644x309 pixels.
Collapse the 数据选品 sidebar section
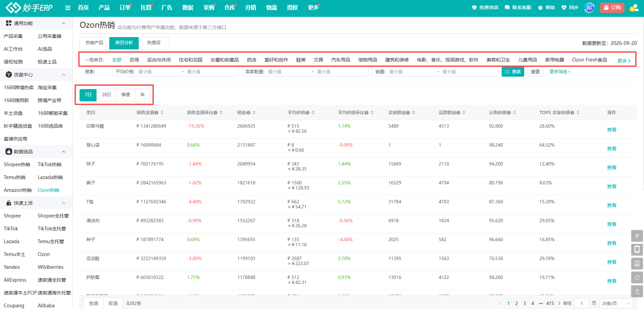(63, 152)
